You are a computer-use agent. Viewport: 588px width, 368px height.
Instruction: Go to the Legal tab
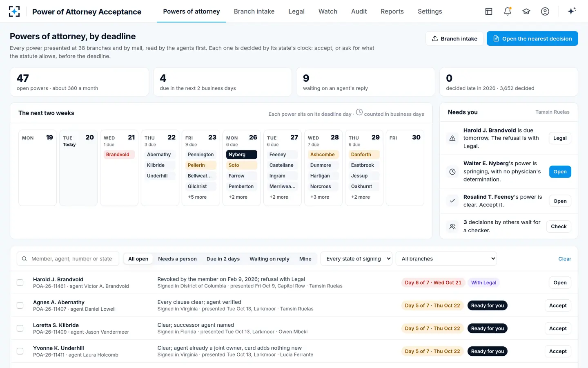296,11
